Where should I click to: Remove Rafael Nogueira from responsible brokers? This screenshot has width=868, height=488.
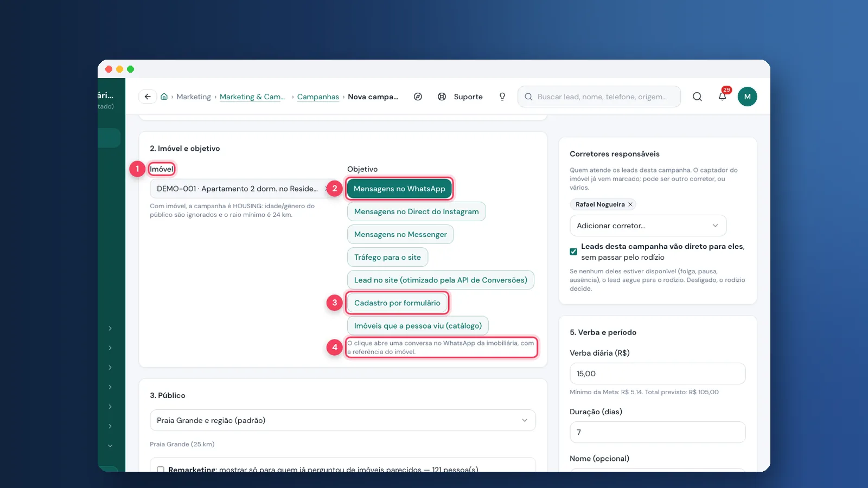pos(630,204)
